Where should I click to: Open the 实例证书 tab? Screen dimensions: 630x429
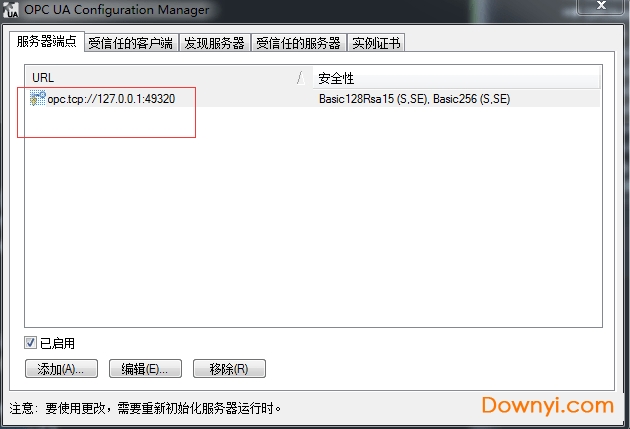pos(376,43)
